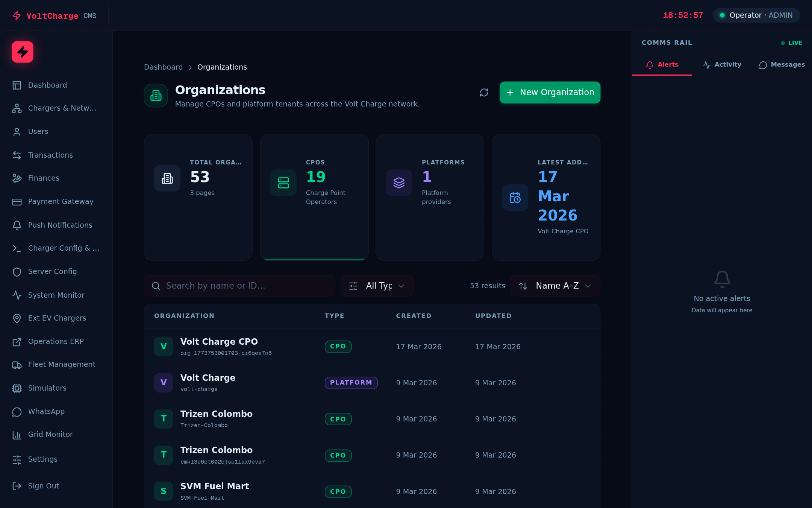Screen dimensions: 812x508
Task: Select System Monitor in the sidebar
Action: click(56, 295)
